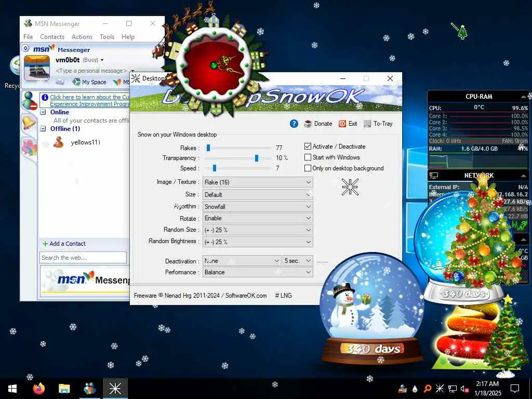The width and height of the screenshot is (532, 399).
Task: Click the snowflake texture preview image
Action: click(x=350, y=187)
